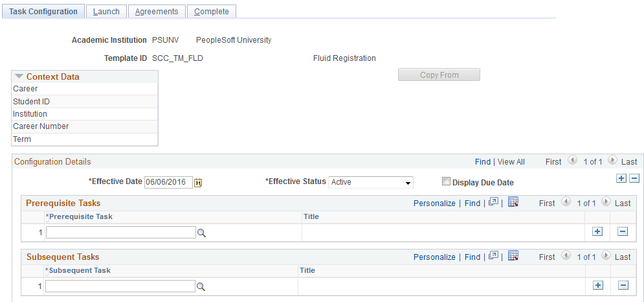Show next row in Prerequisite Tasks
This screenshot has width=644, height=302.
tap(605, 202)
